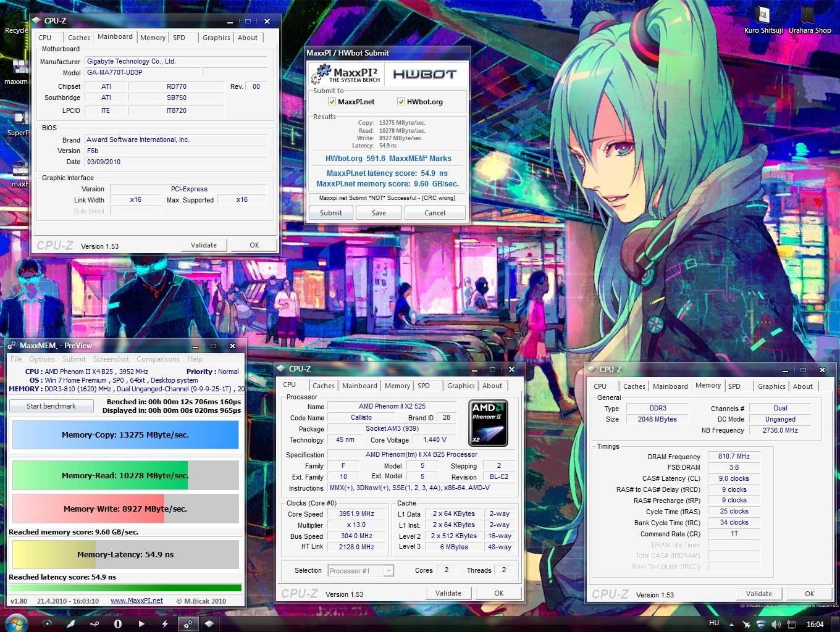Select the running gears app in the taskbar

pyautogui.click(x=188, y=624)
